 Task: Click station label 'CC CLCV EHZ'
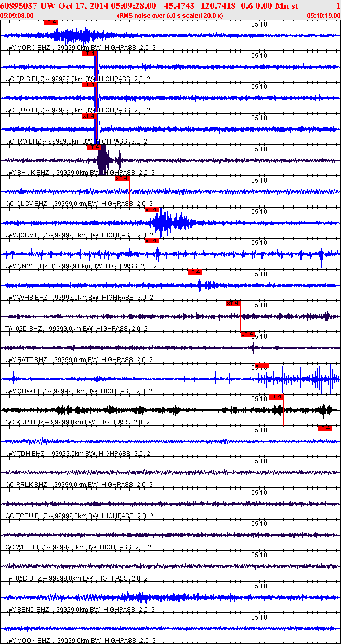tap(25, 203)
